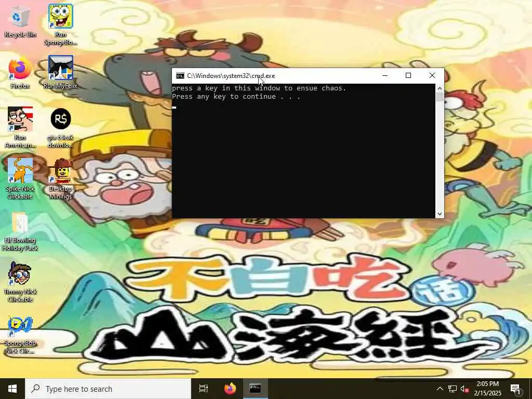Open the Recycle Bin desktop icon
Viewport: 532px width, 399px height.
(20, 21)
